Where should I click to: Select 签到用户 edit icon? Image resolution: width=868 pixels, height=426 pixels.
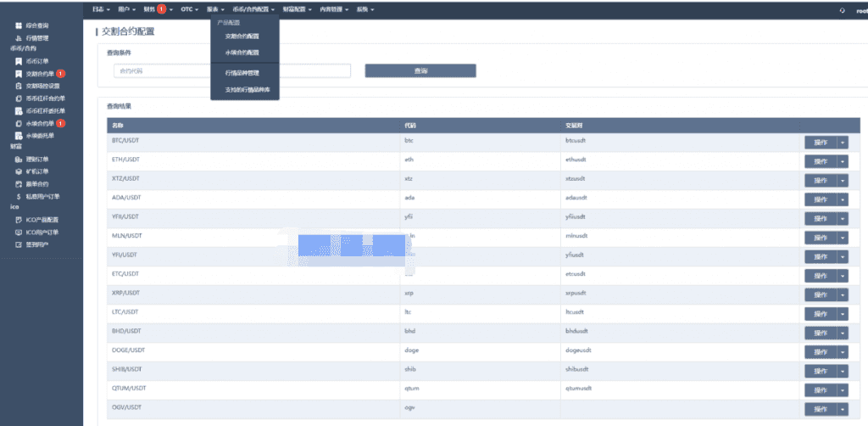point(19,244)
